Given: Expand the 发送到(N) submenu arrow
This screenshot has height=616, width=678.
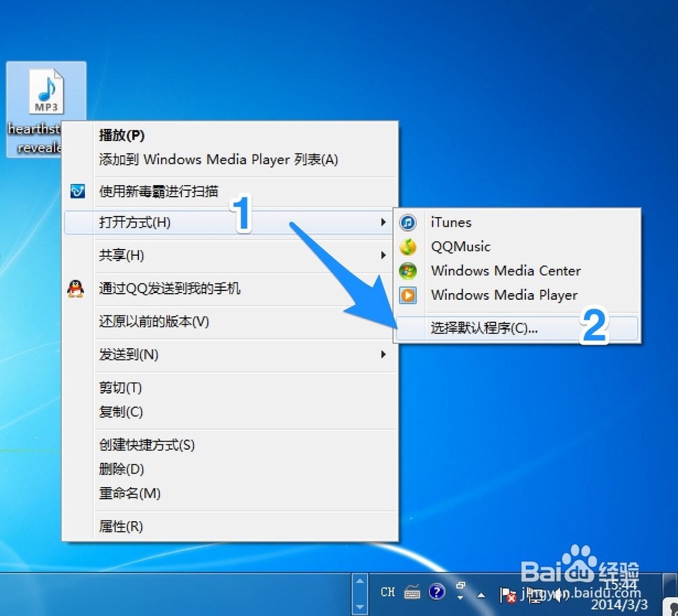Looking at the screenshot, I should click(383, 354).
